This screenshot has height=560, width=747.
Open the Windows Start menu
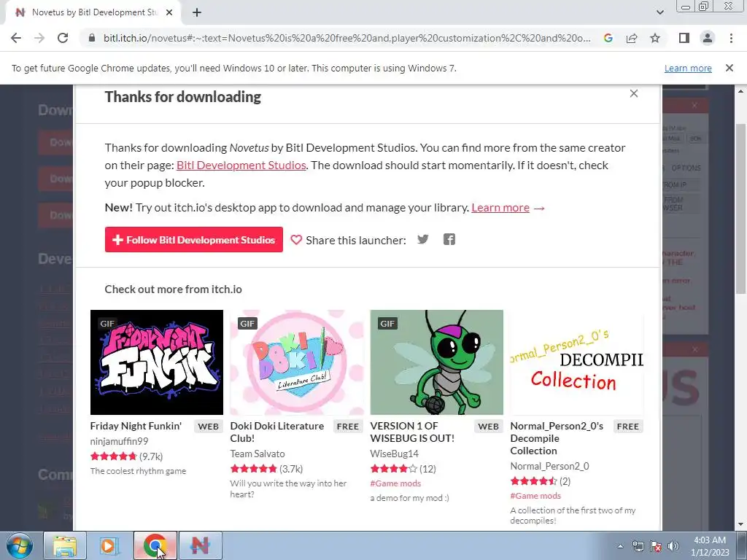pos(20,545)
